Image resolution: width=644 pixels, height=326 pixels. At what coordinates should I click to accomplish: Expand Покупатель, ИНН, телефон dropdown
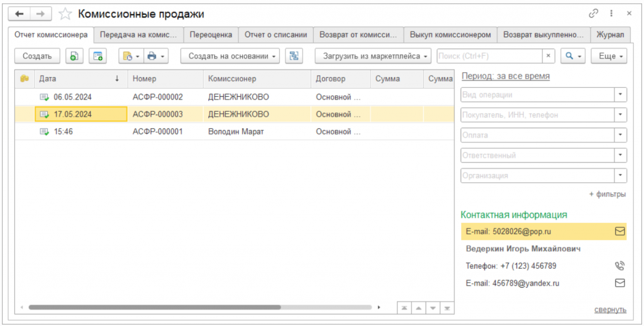click(621, 115)
